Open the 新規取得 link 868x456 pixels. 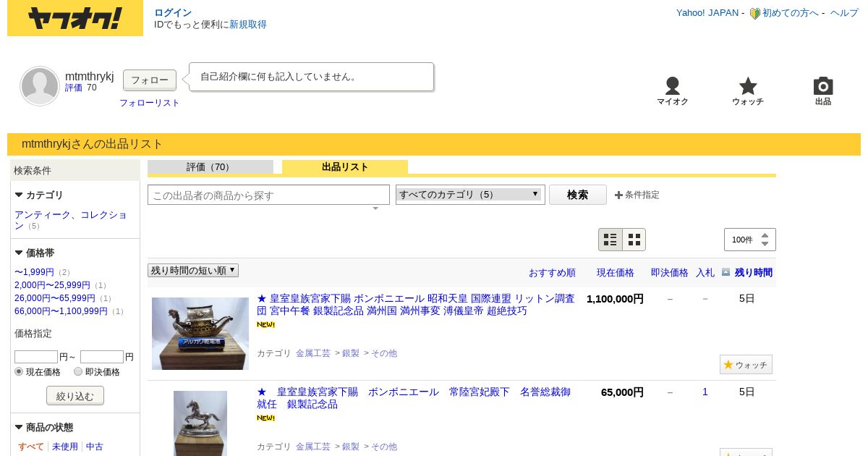click(248, 25)
